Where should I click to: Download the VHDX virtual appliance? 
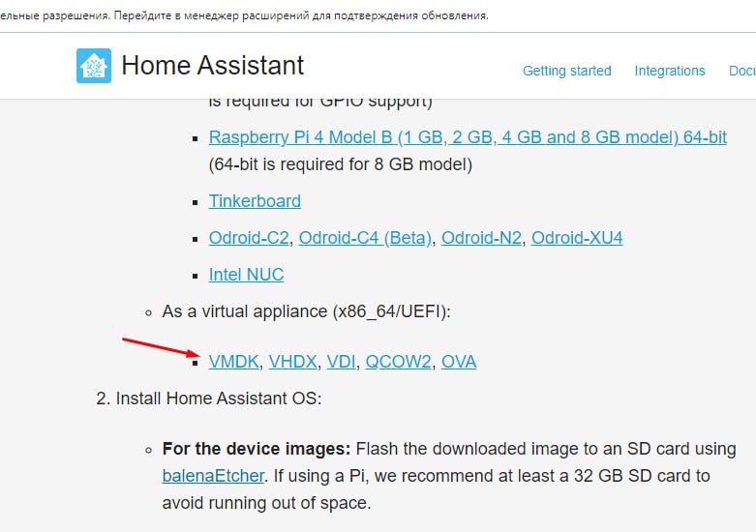click(x=292, y=362)
